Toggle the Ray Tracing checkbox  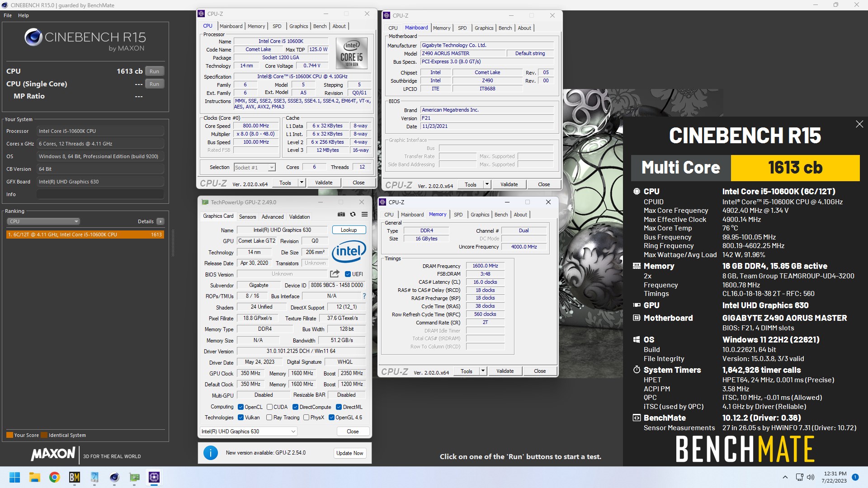[269, 418]
